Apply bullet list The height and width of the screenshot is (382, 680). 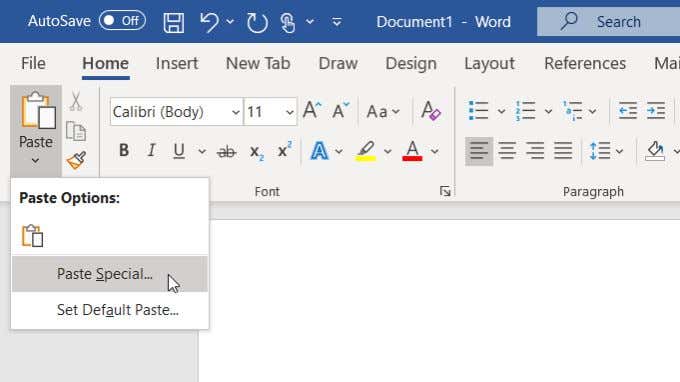point(479,111)
